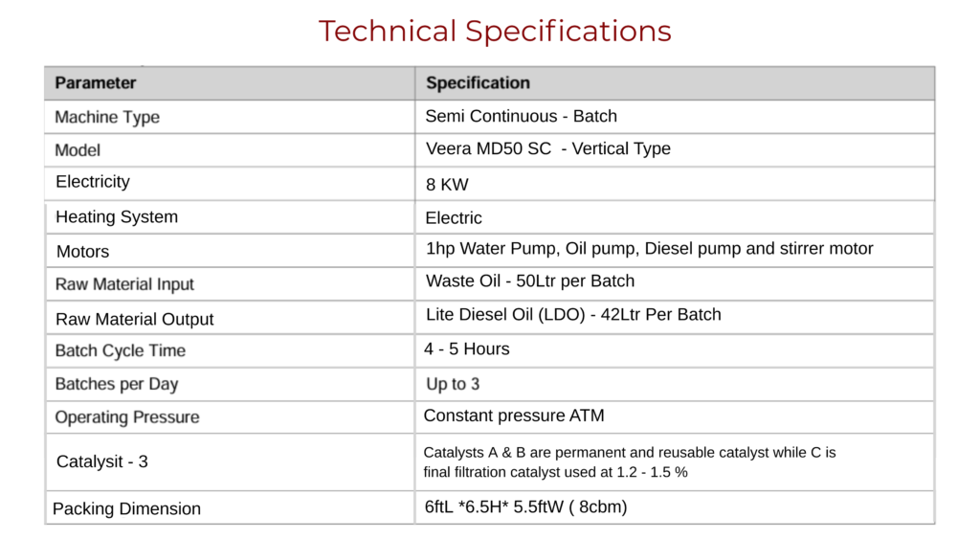The height and width of the screenshot is (539, 980).
Task: Click the 4 - 5 Hours value
Action: point(467,349)
